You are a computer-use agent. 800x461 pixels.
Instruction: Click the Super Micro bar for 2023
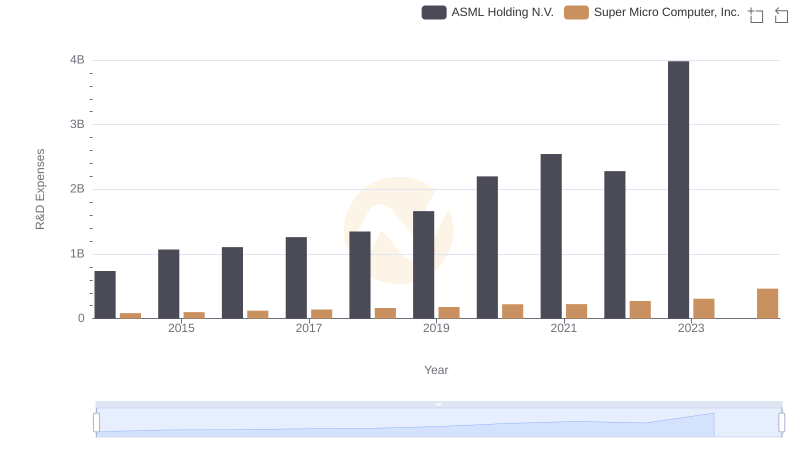coord(704,309)
